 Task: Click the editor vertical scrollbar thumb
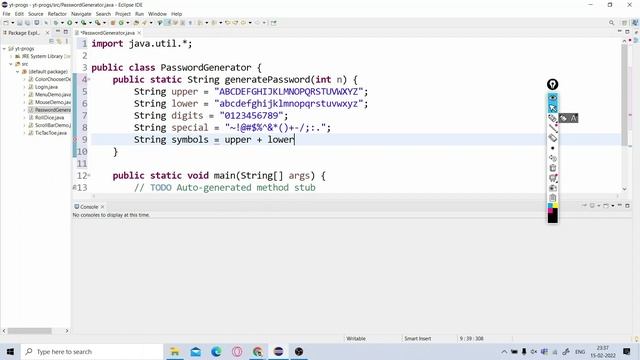point(624,95)
